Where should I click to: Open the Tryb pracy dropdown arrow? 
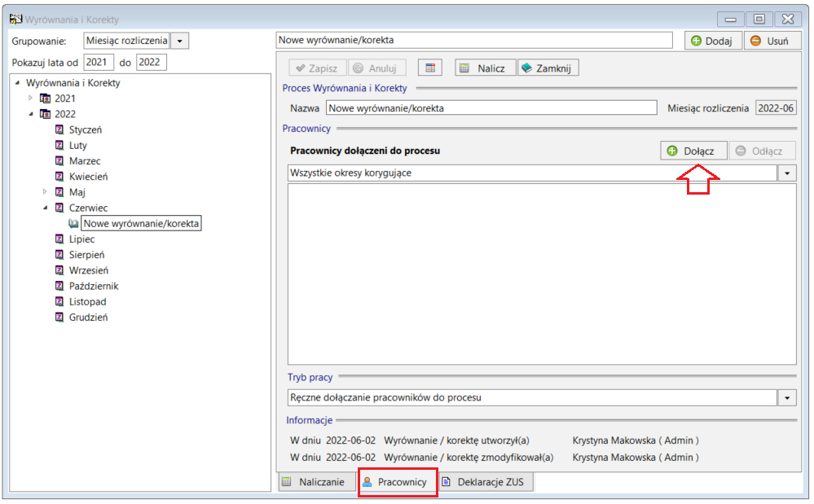point(787,397)
